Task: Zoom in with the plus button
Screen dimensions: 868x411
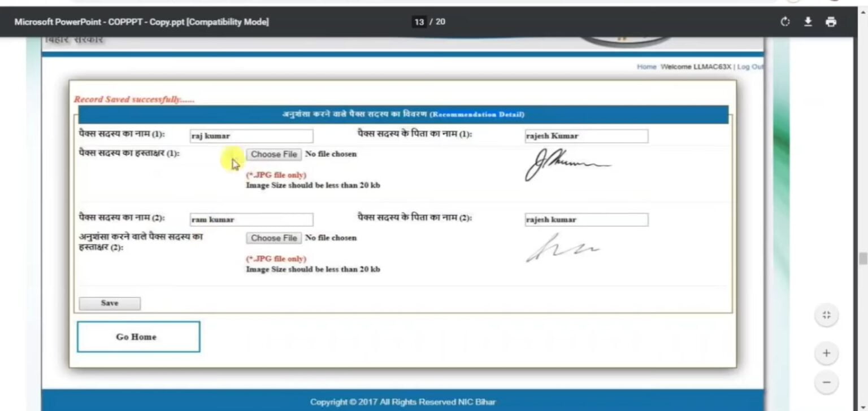Action: pyautogui.click(x=826, y=353)
